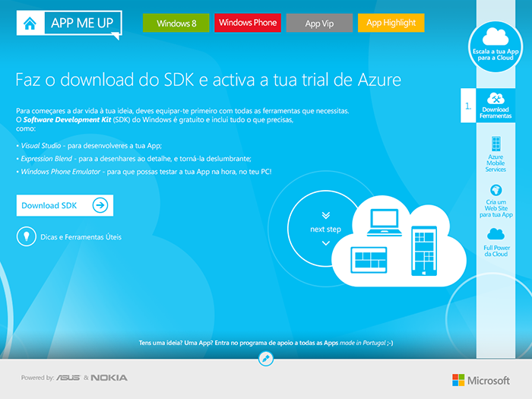Click the 'Software Development Kit' bold text

click(x=67, y=119)
